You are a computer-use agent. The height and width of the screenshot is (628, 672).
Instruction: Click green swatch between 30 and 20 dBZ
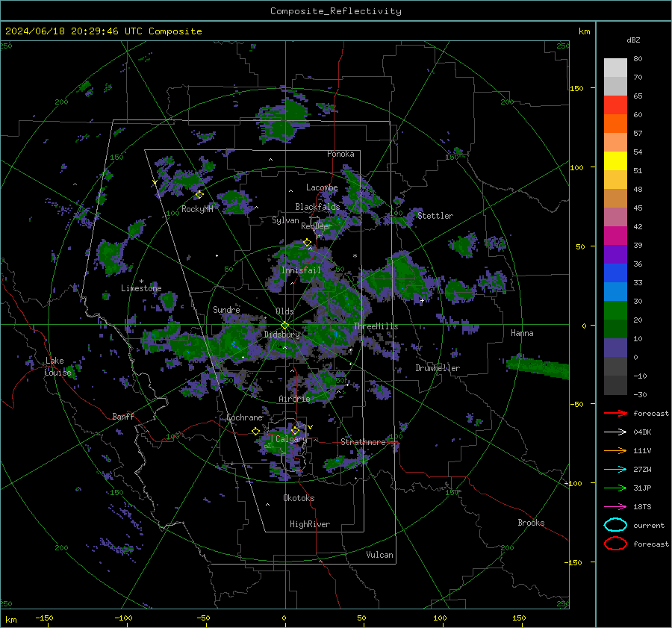615,310
